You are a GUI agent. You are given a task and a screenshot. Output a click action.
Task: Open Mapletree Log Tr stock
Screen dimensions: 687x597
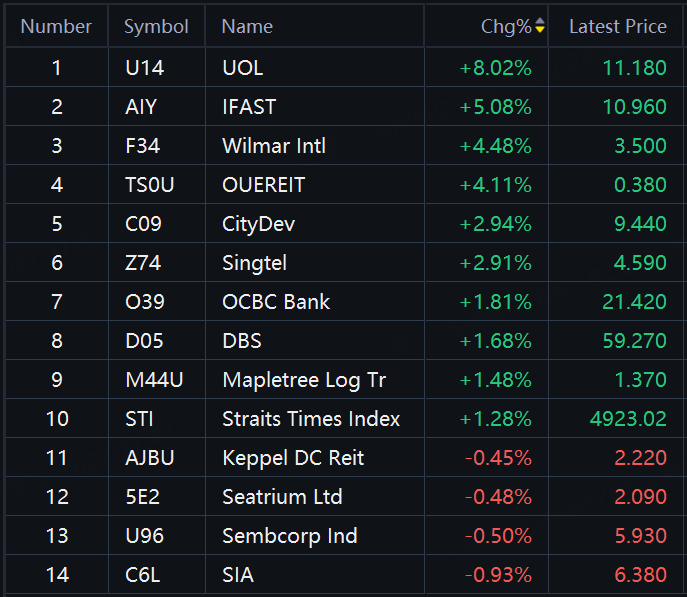tap(304, 380)
